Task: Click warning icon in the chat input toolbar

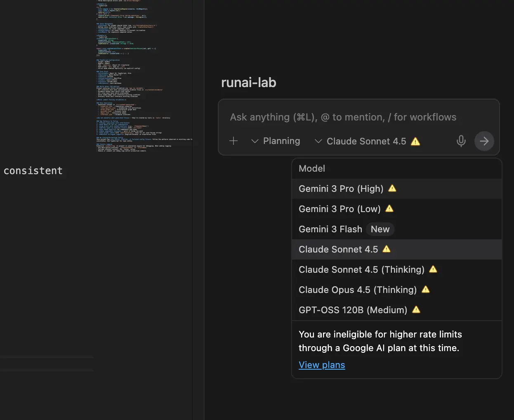Action: (415, 142)
